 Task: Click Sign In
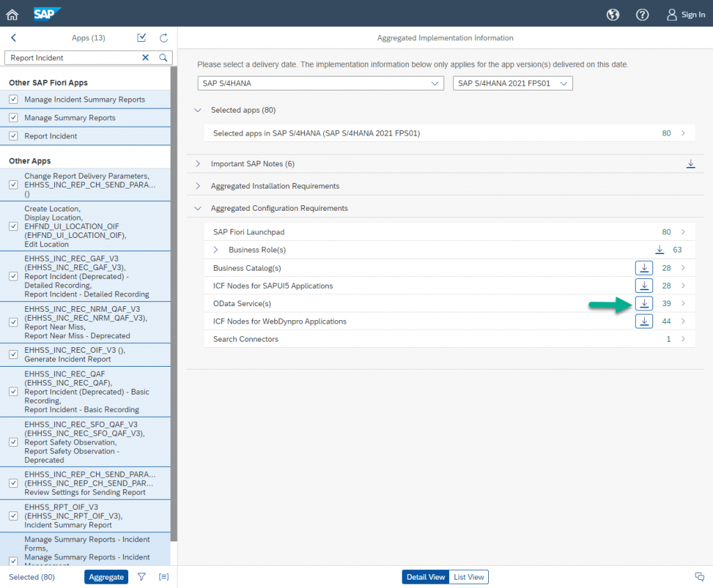(686, 15)
